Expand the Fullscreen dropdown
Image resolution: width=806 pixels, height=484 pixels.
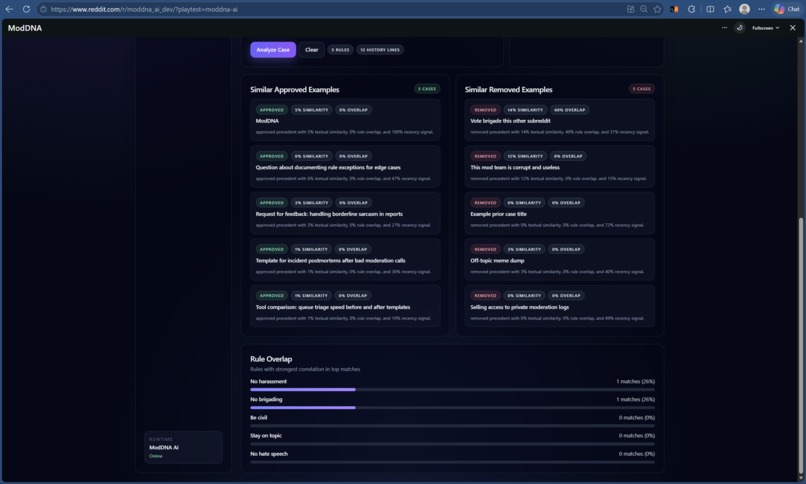(x=766, y=28)
